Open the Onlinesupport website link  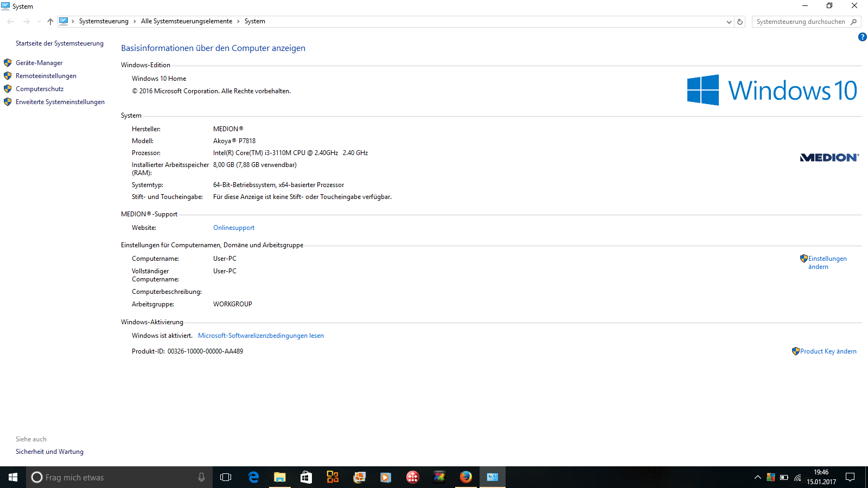[234, 228]
